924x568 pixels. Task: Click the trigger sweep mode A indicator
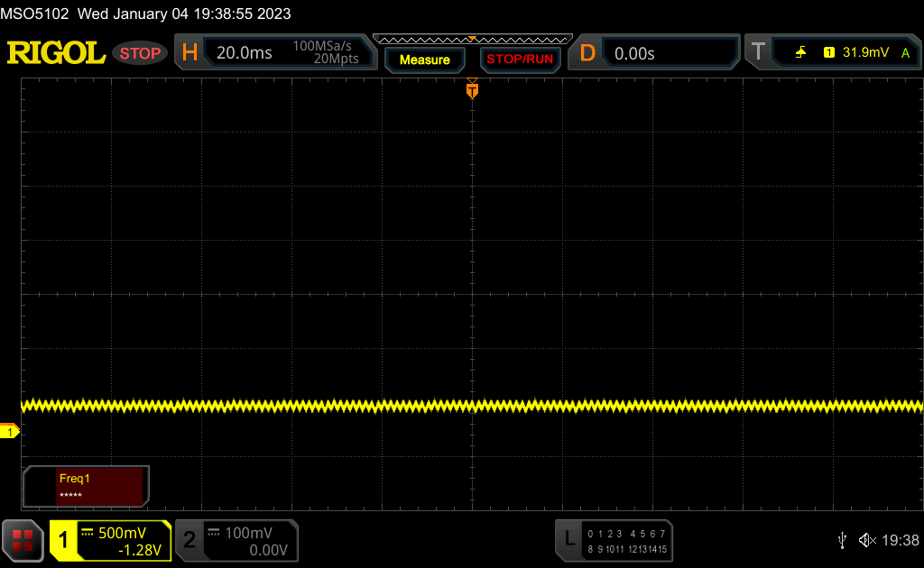click(906, 53)
